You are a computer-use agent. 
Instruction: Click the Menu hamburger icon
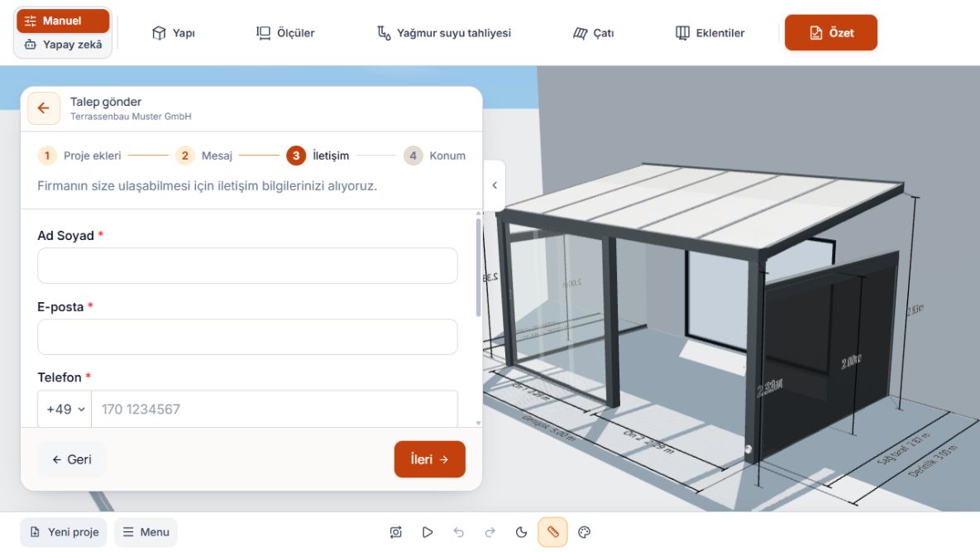pos(128,532)
